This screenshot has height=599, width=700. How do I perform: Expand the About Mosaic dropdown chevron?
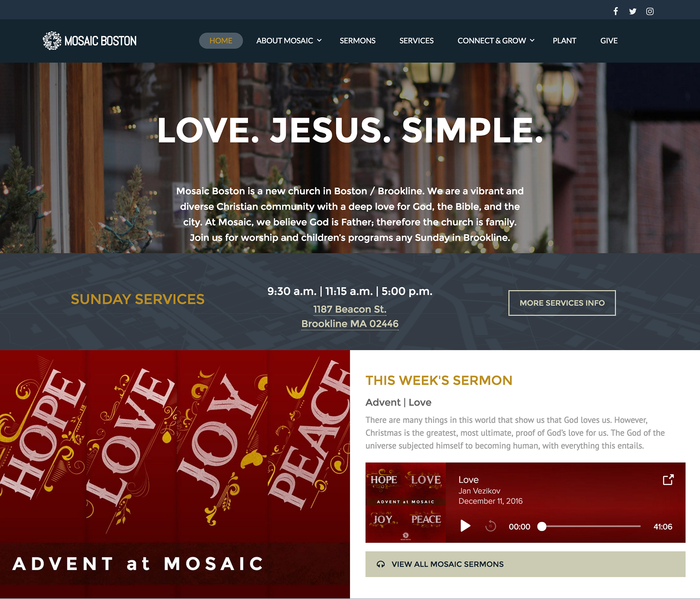[x=319, y=40]
